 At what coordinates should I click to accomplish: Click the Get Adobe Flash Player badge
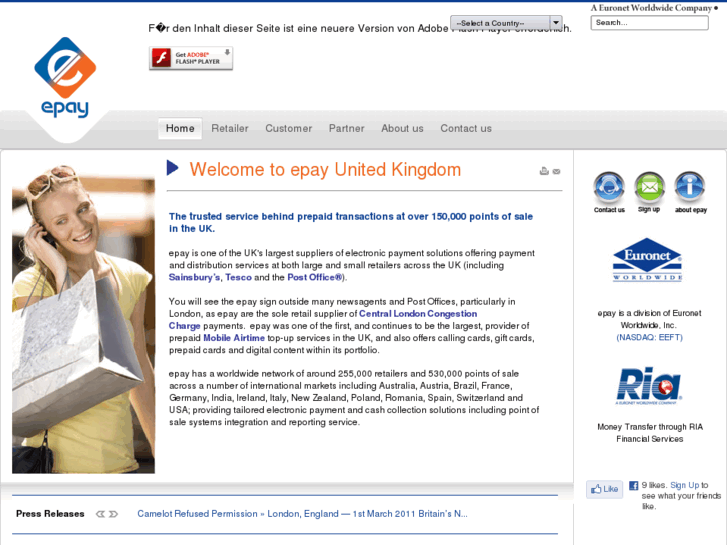191,58
